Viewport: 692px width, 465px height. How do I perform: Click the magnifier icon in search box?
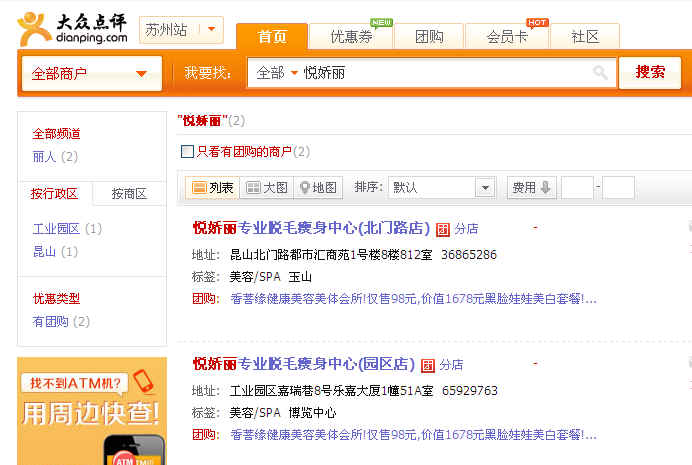coord(600,72)
